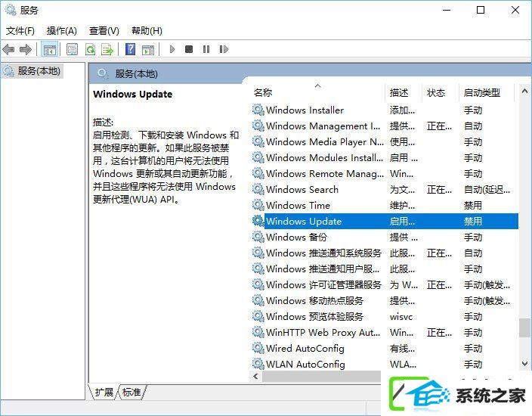Select the Windows Modules Install... service
The height and width of the screenshot is (416, 532).
tap(324, 158)
